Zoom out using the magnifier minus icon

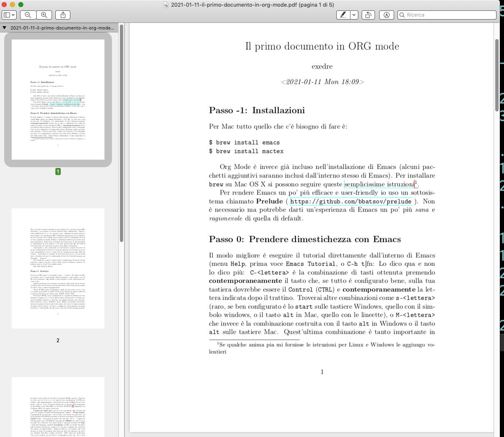pyautogui.click(x=27, y=15)
